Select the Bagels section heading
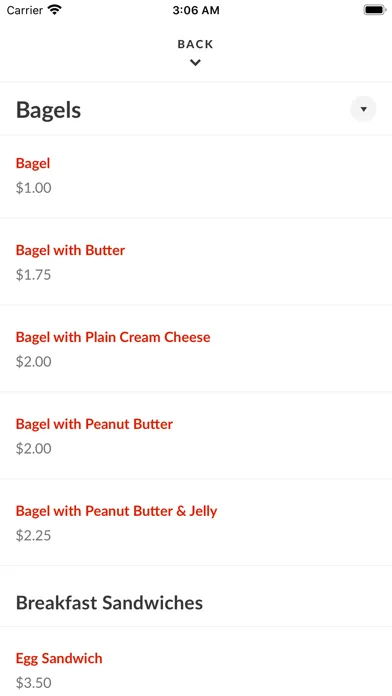Screen dimensions: 392x696 pos(48,110)
